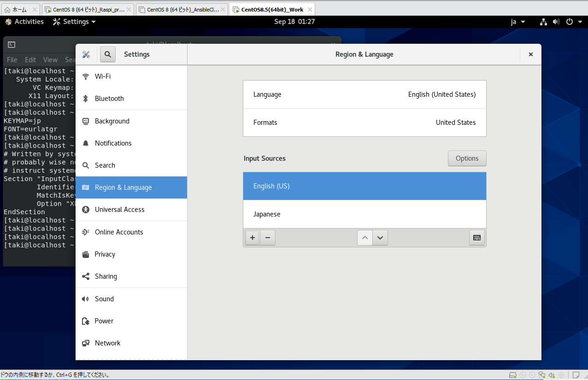Open the Network settings panel
Screen dimensions: 588x380
pos(131,343)
